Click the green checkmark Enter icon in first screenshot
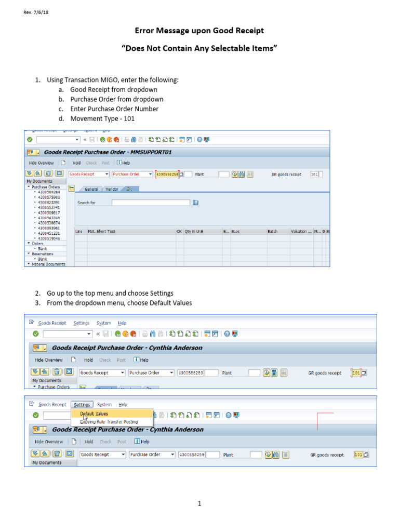 pos(30,140)
